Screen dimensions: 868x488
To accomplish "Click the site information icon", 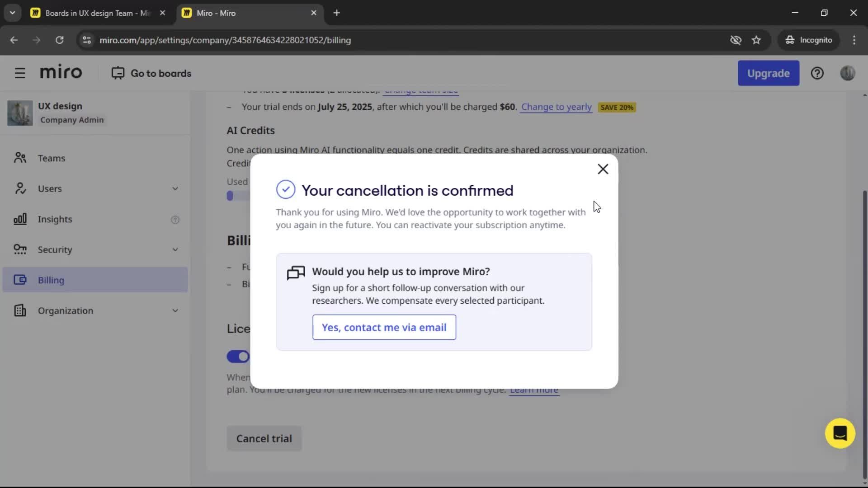I will pos(87,40).
